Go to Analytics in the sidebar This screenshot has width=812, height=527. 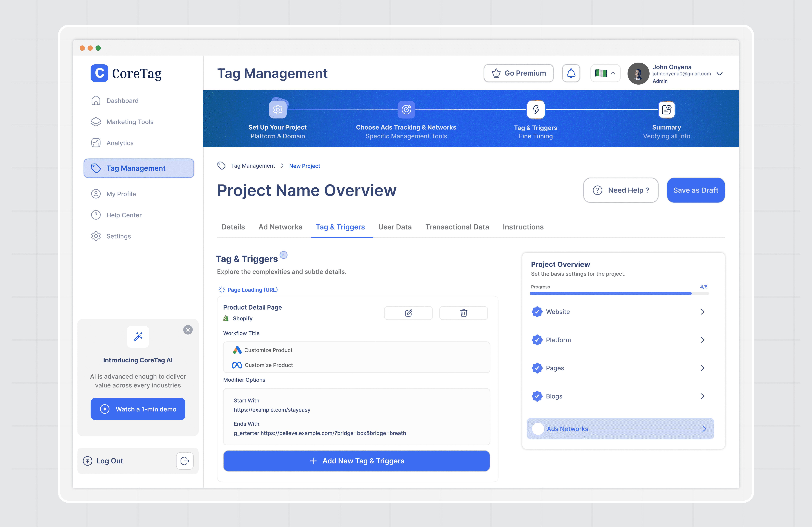pyautogui.click(x=112, y=143)
